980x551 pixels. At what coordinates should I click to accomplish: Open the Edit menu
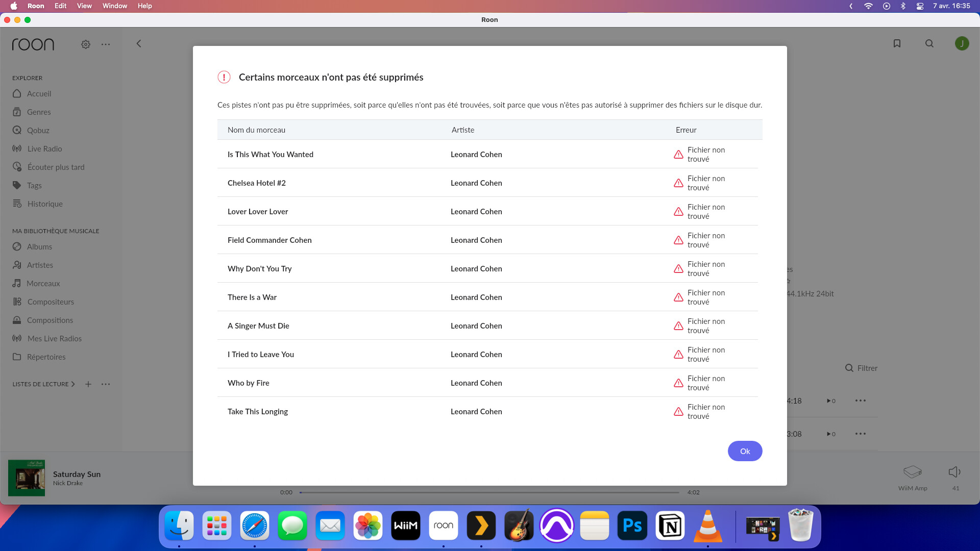[61, 6]
